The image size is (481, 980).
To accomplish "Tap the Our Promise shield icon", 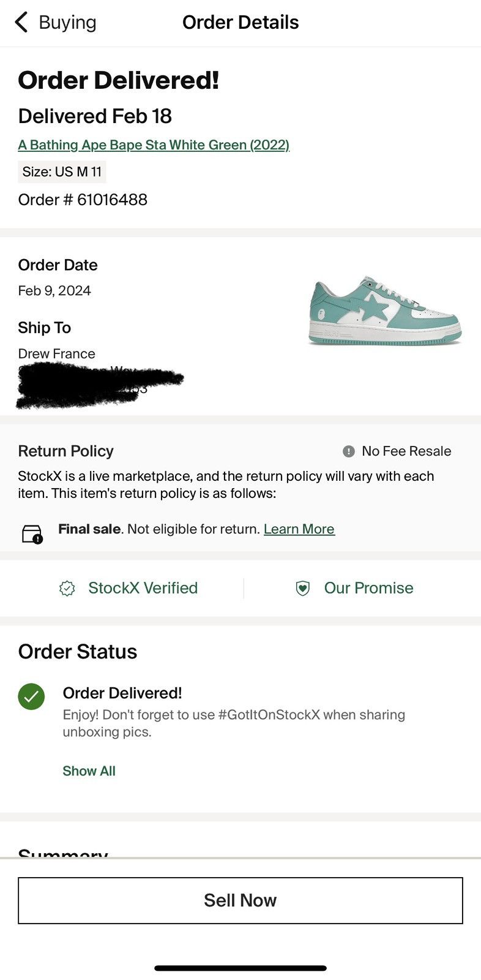I will tap(303, 589).
